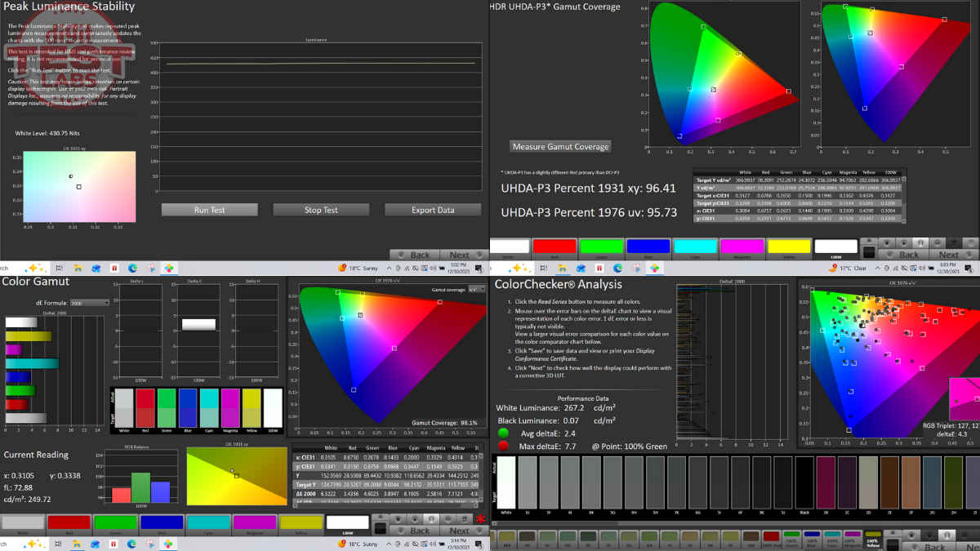
Task: Open Task View in taskbar under Peak Luminance panel
Action: (59, 268)
